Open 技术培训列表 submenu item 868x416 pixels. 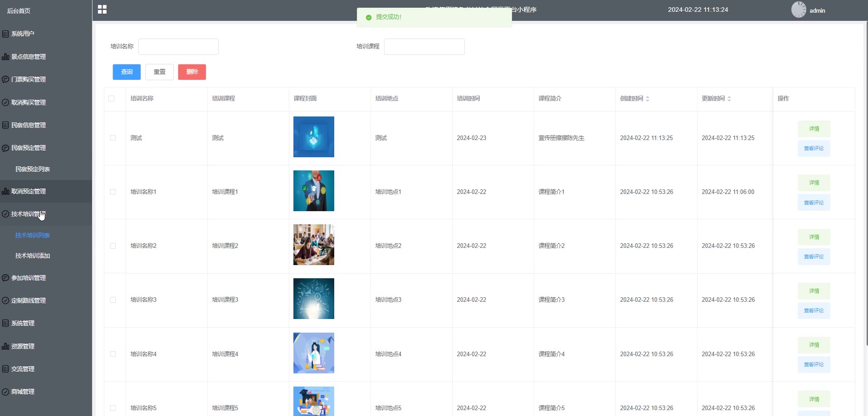coord(33,235)
